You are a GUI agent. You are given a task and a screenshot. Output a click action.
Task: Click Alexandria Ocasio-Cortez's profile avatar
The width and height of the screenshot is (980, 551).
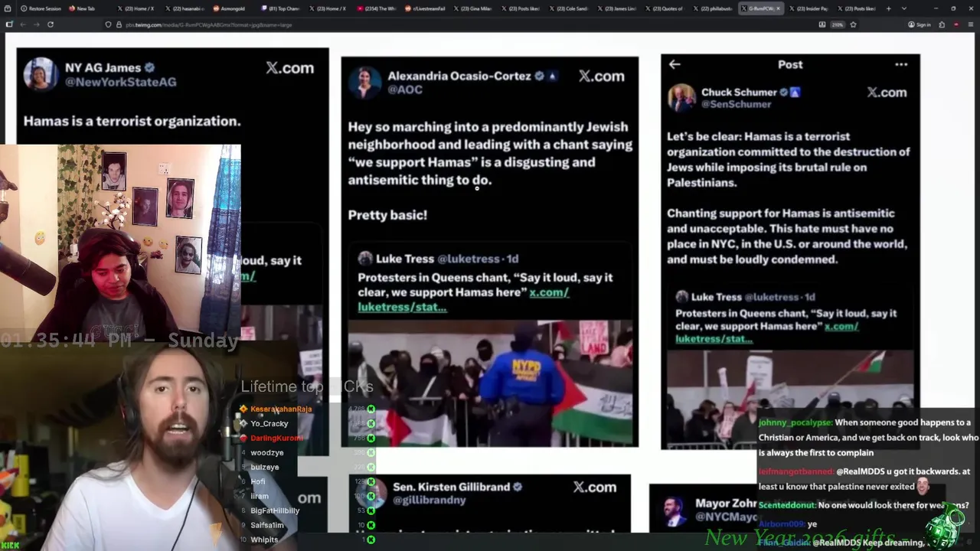[x=364, y=82]
